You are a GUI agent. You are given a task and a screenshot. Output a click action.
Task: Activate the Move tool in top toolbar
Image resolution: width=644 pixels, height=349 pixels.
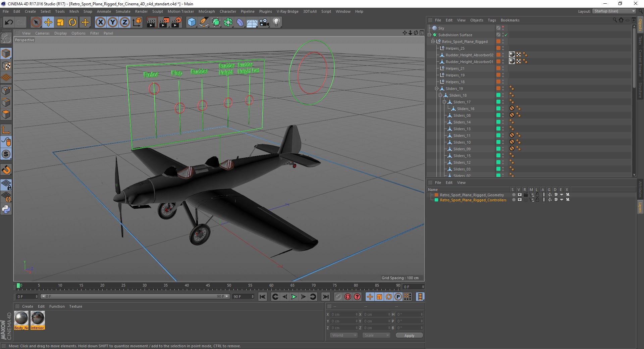(x=48, y=22)
